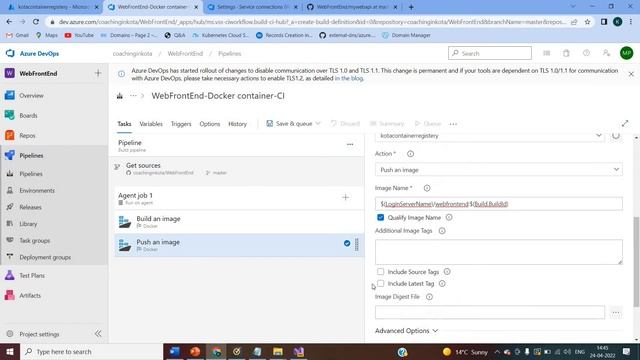Add a new item next to WebFrontEnd project
Image resolution: width=640 pixels, height=360 pixels.
pos(98,73)
